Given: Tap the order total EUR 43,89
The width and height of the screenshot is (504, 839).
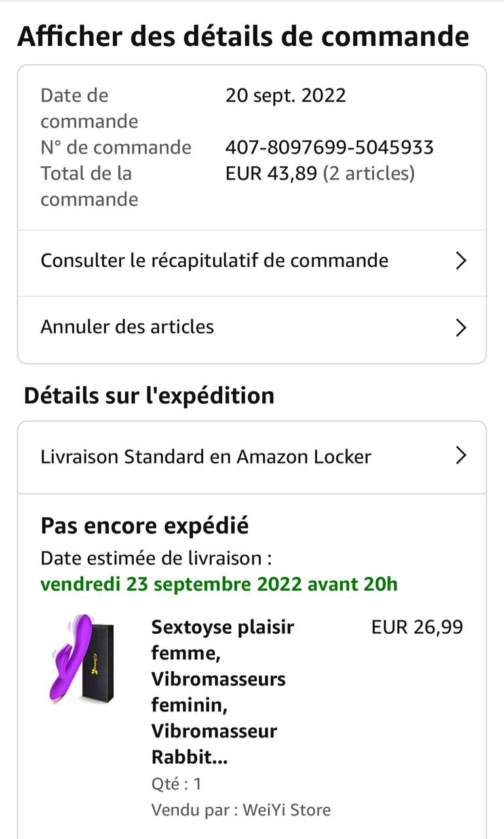Looking at the screenshot, I should (271, 173).
